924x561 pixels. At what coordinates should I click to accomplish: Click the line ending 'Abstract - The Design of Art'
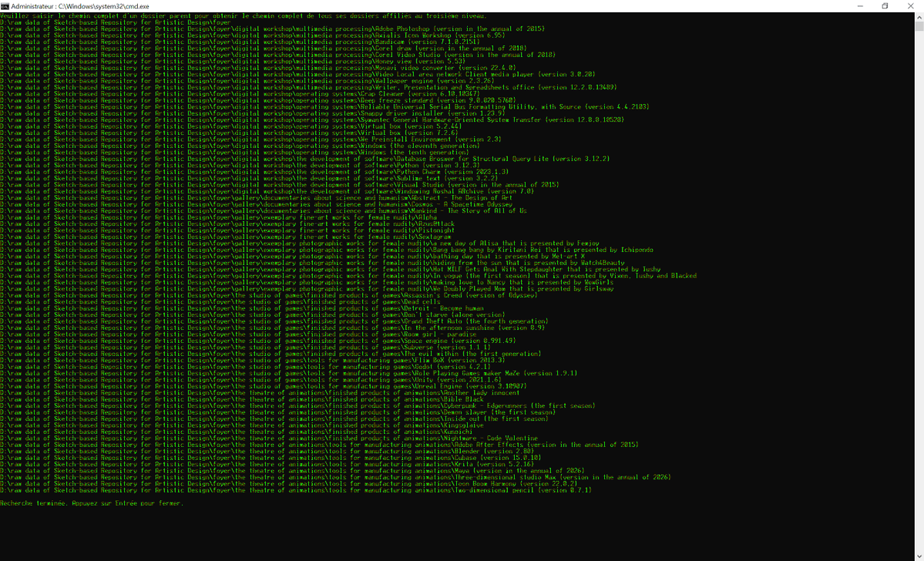tap(257, 197)
